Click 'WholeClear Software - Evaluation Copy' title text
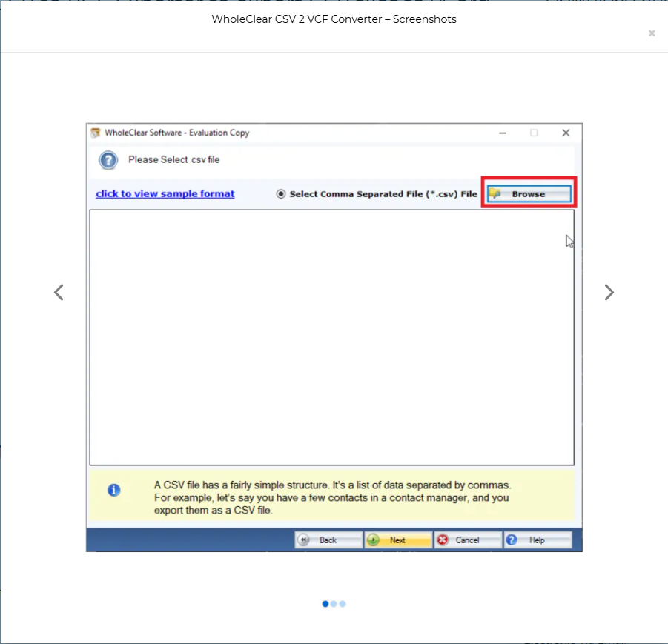Screen dimensions: 668x644 point(176,133)
